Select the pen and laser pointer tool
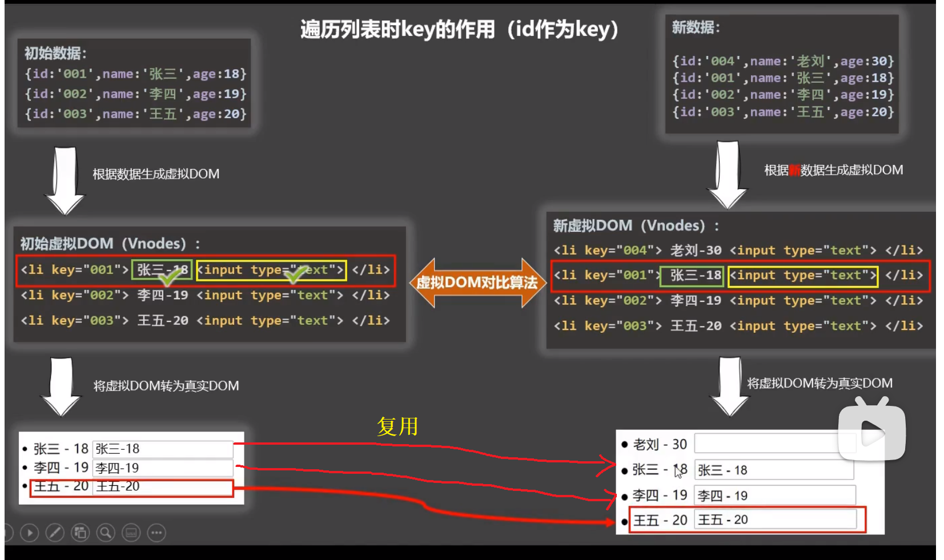 [x=55, y=533]
